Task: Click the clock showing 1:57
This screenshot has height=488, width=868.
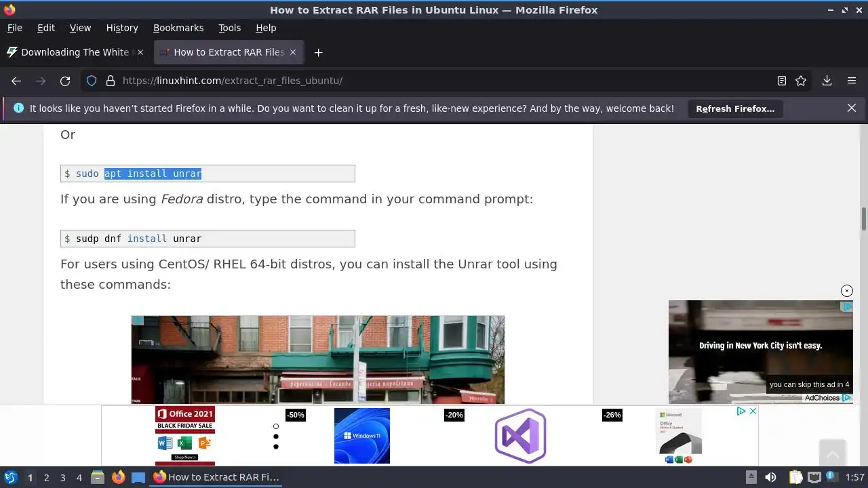Action: 855,477
